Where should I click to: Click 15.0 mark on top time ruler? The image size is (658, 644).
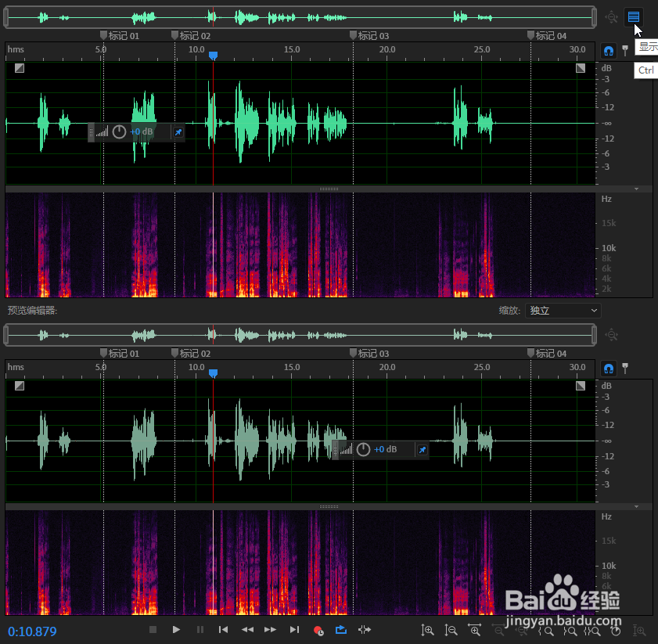click(x=292, y=49)
